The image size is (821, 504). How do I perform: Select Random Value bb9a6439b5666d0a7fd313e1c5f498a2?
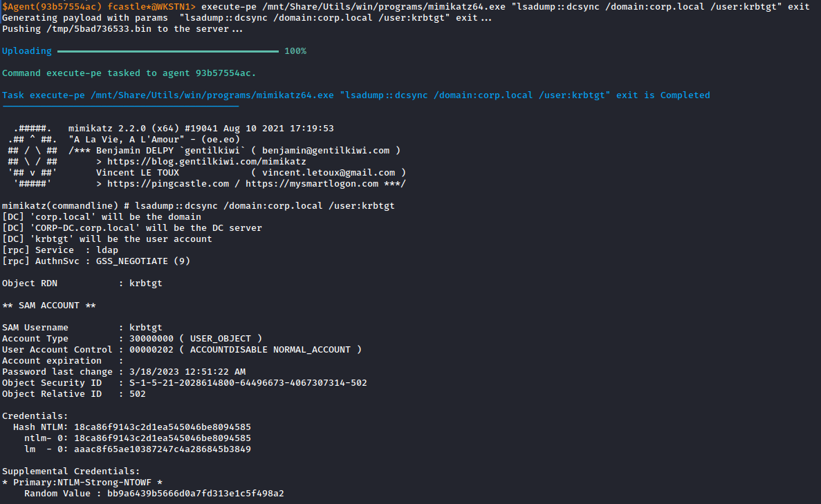coord(195,494)
